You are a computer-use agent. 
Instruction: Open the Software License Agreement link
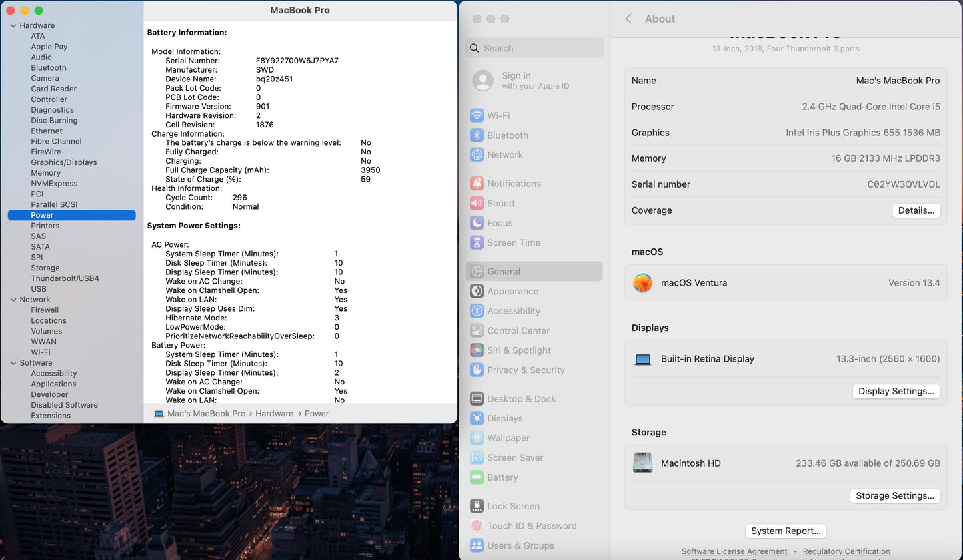(734, 551)
